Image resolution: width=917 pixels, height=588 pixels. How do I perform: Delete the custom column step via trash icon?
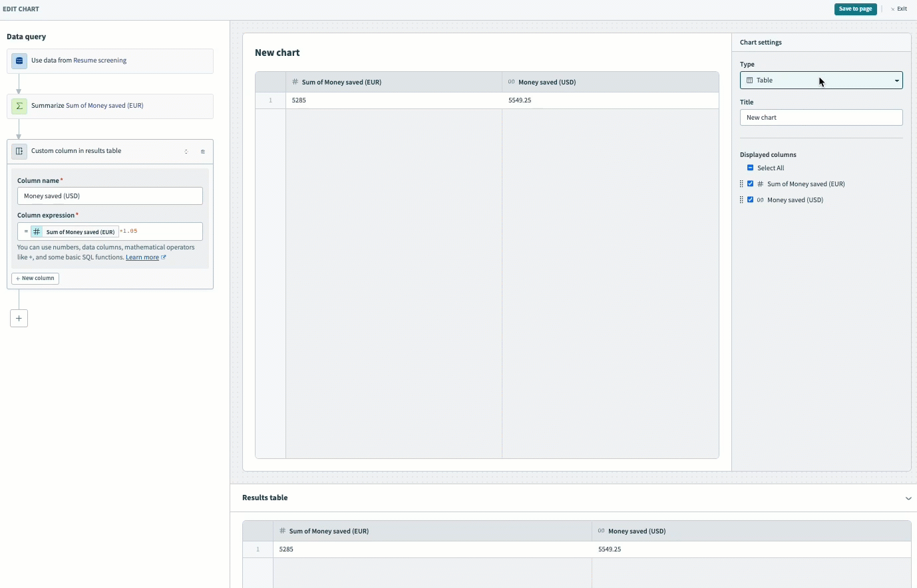click(203, 152)
